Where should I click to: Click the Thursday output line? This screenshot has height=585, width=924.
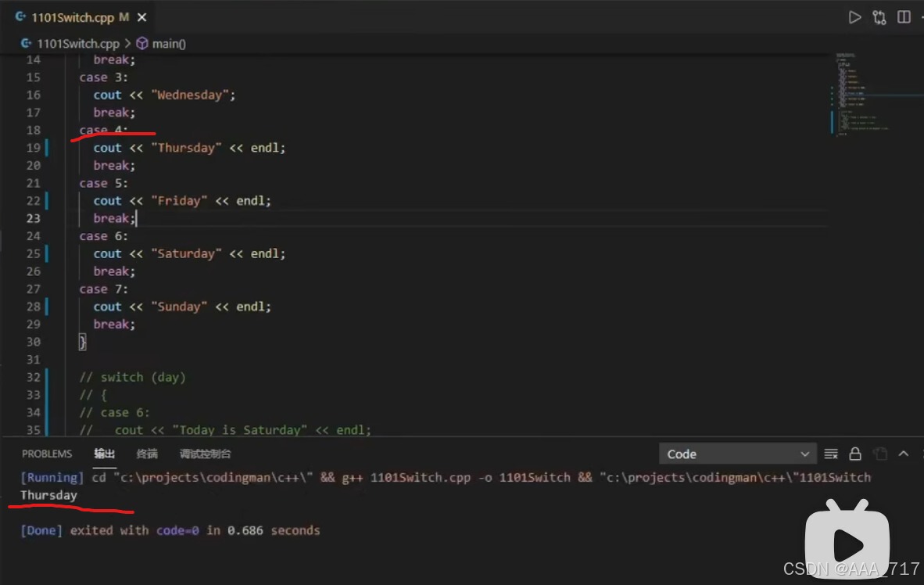point(49,495)
